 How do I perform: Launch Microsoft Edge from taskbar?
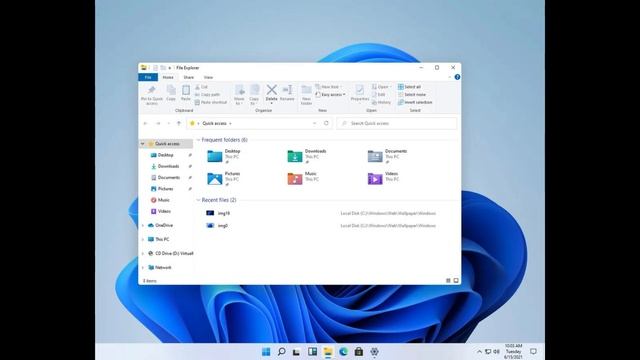point(343,351)
